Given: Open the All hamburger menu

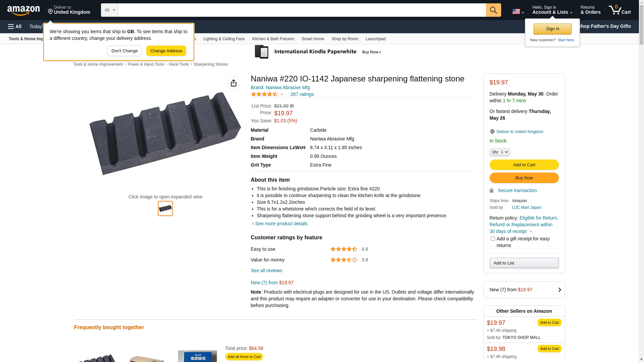Looking at the screenshot, I should point(15,26).
